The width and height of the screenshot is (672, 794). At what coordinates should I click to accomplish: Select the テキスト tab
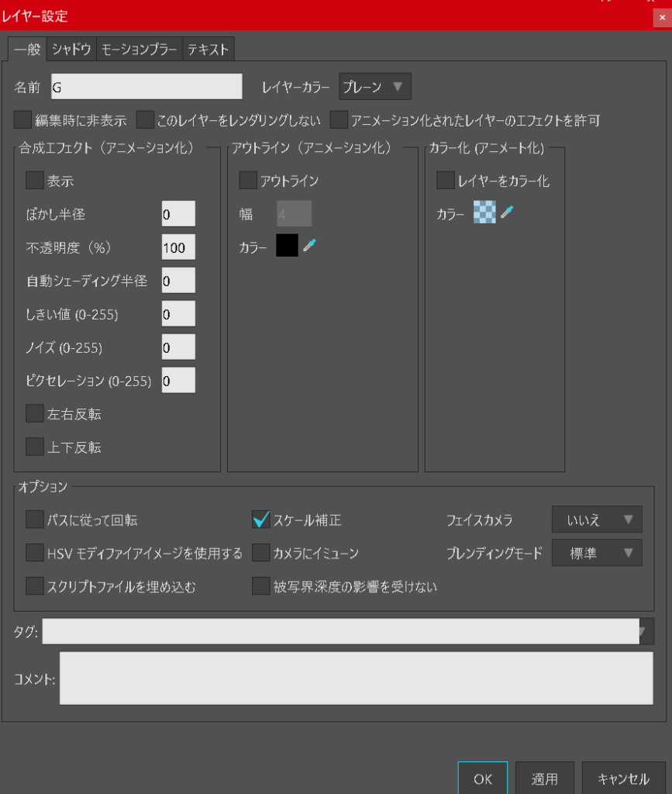point(208,49)
